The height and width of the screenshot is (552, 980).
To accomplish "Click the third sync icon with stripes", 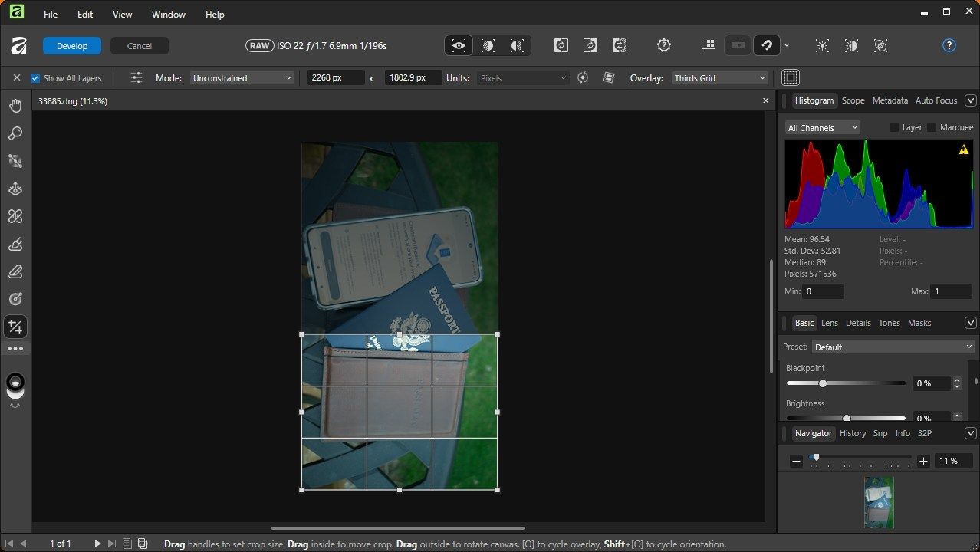I will point(620,46).
